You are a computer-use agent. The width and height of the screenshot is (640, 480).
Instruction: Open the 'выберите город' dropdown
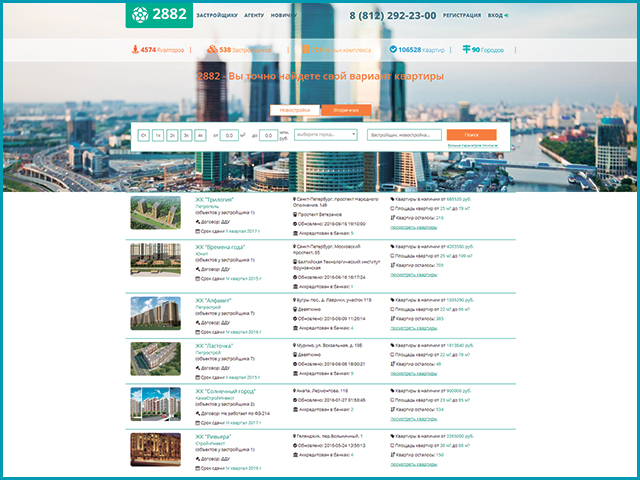326,135
